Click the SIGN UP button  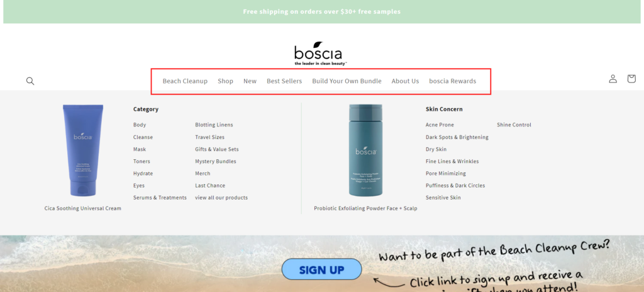[x=321, y=269]
